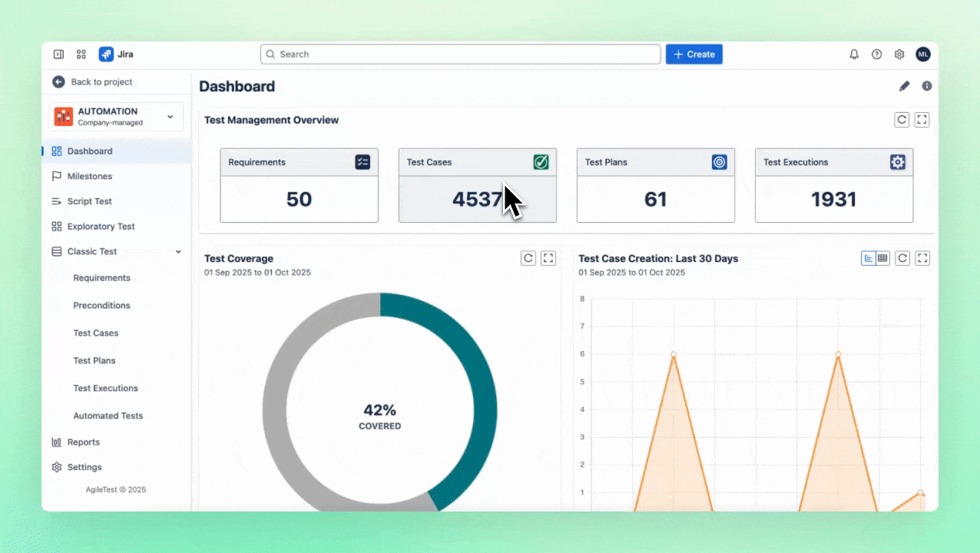Click the app switcher grid icon
Image resolution: width=980 pixels, height=553 pixels.
(x=81, y=55)
